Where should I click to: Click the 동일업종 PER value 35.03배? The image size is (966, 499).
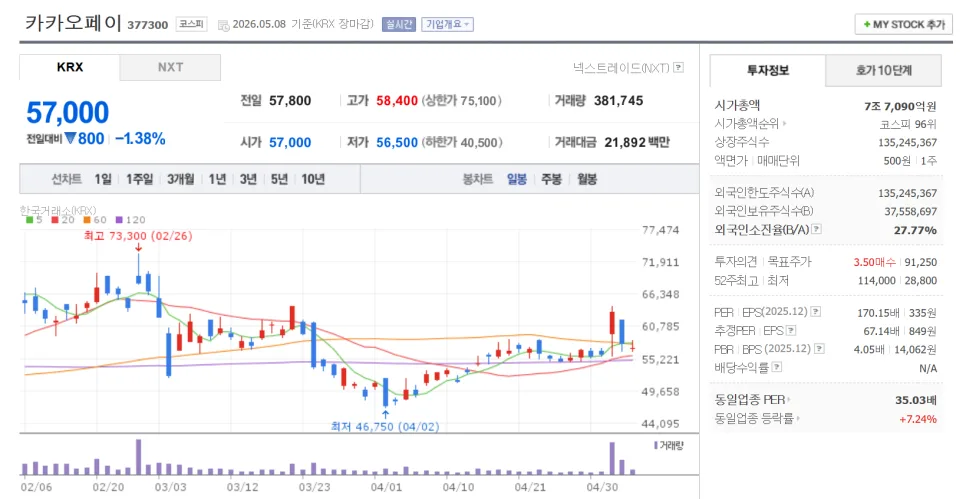point(916,400)
